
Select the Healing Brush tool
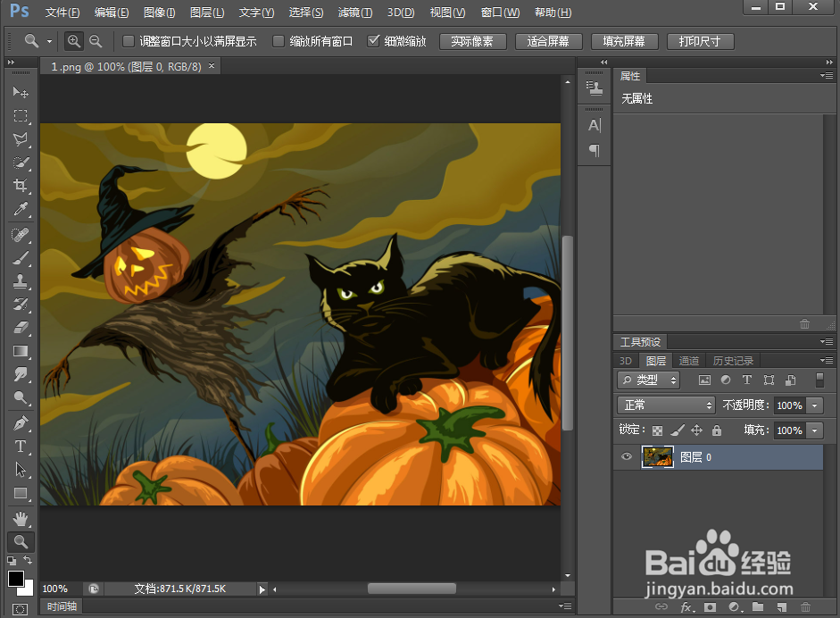[21, 235]
